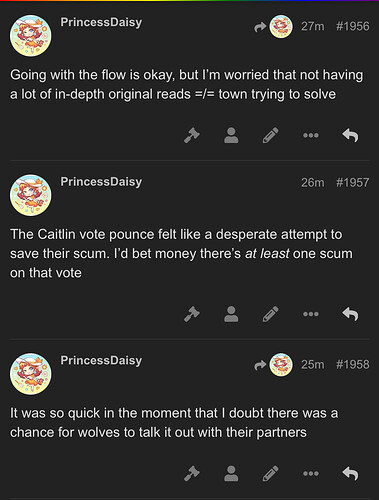Image resolution: width=379 pixels, height=500 pixels.
Task: Open the replied-to avatar on post #1958
Action: coord(281,365)
